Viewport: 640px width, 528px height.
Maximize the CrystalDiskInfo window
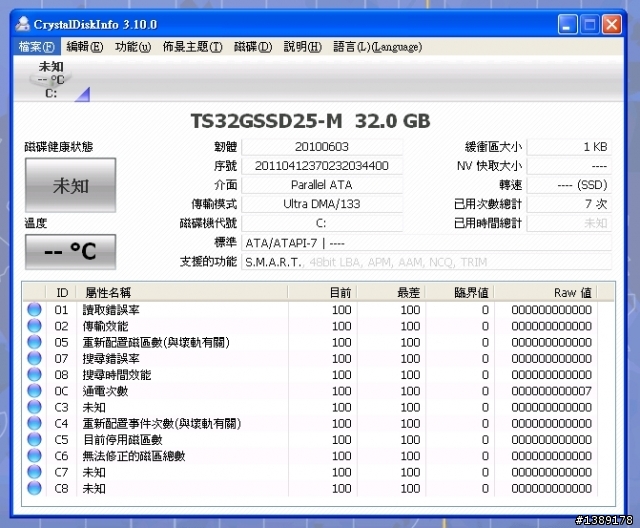pos(589,24)
